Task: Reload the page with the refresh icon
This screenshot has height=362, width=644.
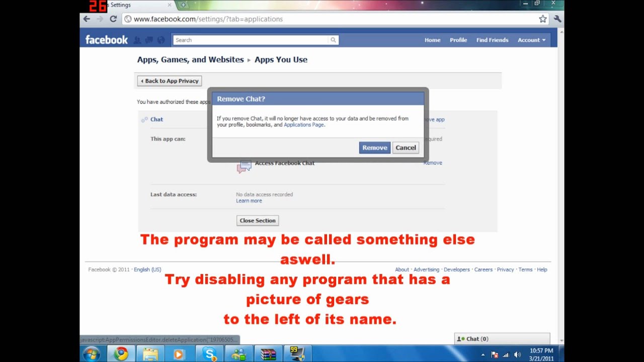Action: [x=113, y=19]
